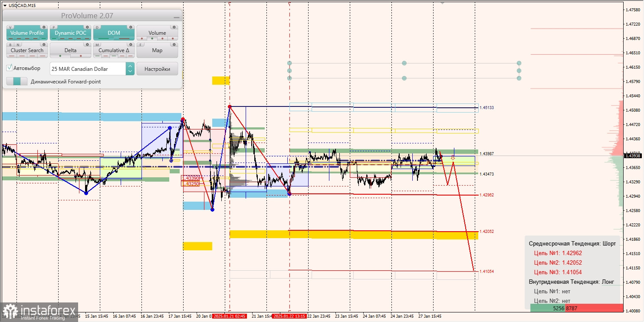This screenshot has height=322, width=644.
Task: Open Dynamic POC gear settings
Action: click(x=87, y=27)
